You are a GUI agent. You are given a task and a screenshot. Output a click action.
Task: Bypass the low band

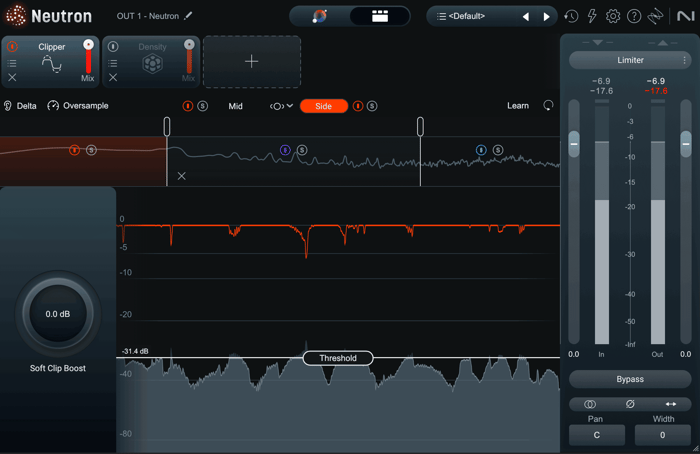(x=74, y=150)
